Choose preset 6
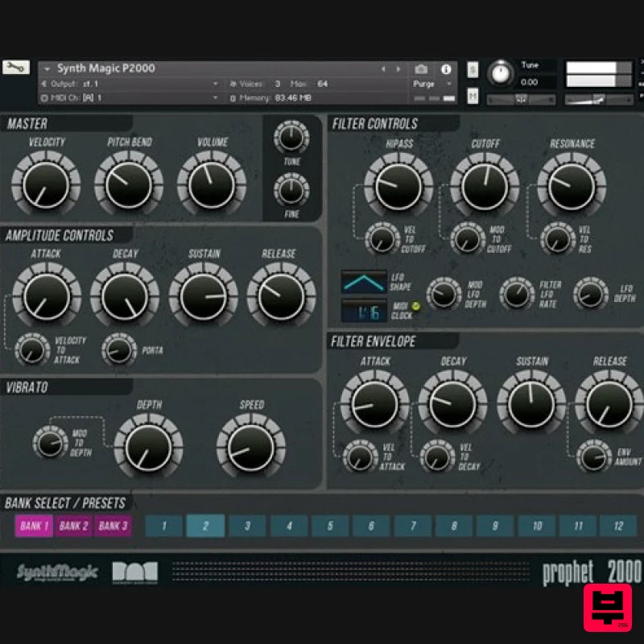 click(x=371, y=526)
